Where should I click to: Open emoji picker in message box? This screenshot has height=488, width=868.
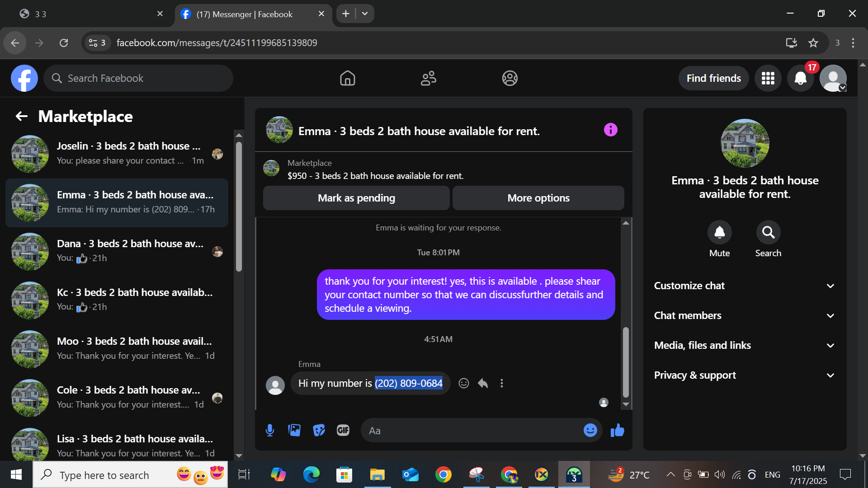click(x=590, y=430)
